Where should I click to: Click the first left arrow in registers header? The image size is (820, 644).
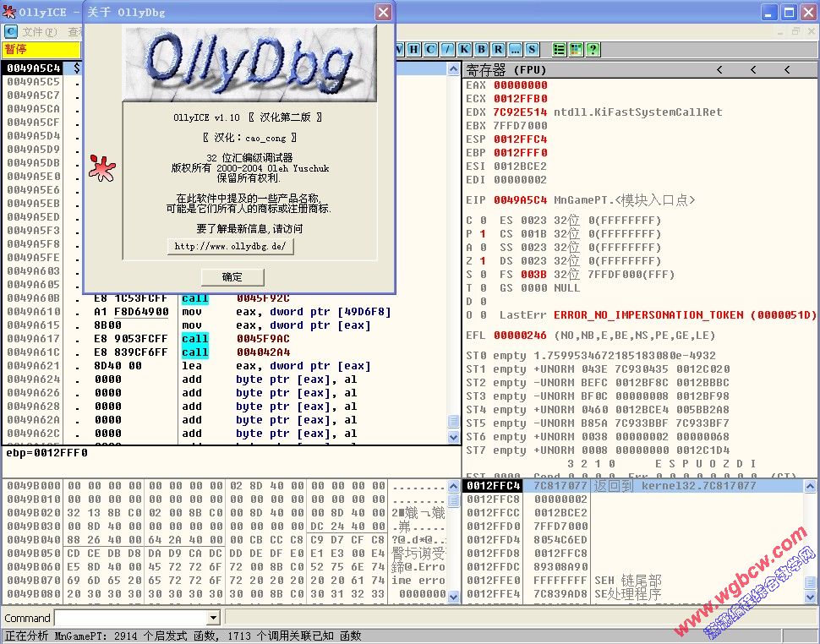[x=719, y=69]
